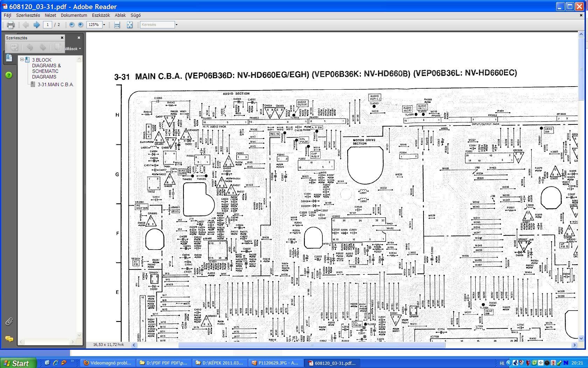Screen dimensions: 588x368
Task: Click the document vertical scrollbar down arrow
Action: [x=581, y=339]
